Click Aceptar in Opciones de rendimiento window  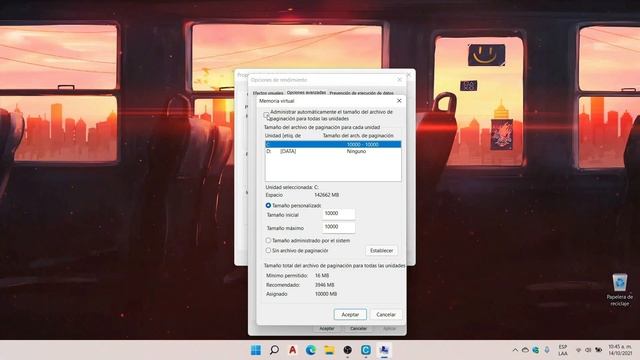coord(327,329)
